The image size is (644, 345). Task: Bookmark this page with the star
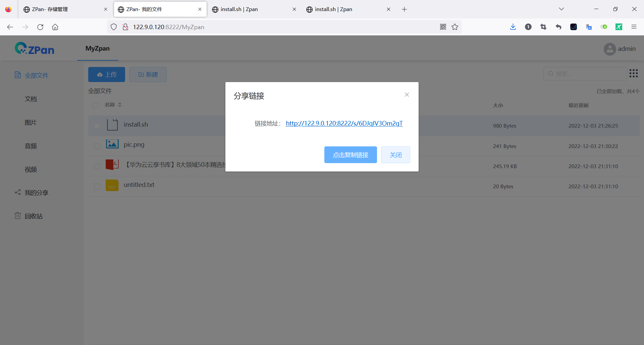pos(455,27)
